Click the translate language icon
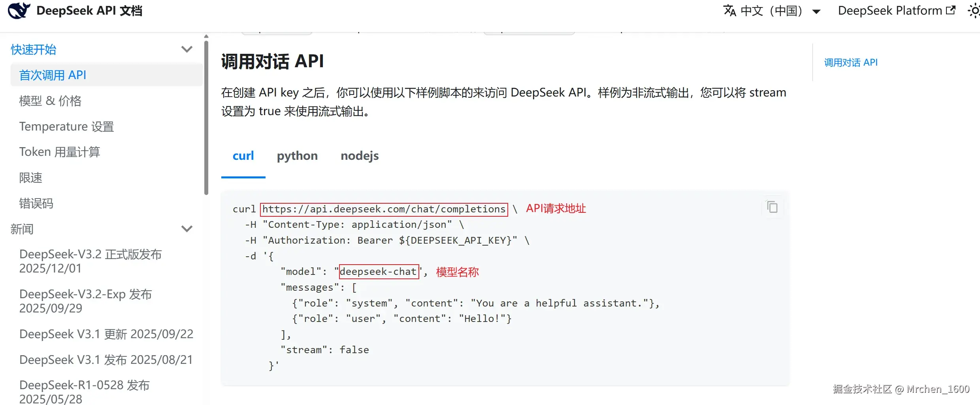Viewport: 980px width, 405px height. [729, 11]
